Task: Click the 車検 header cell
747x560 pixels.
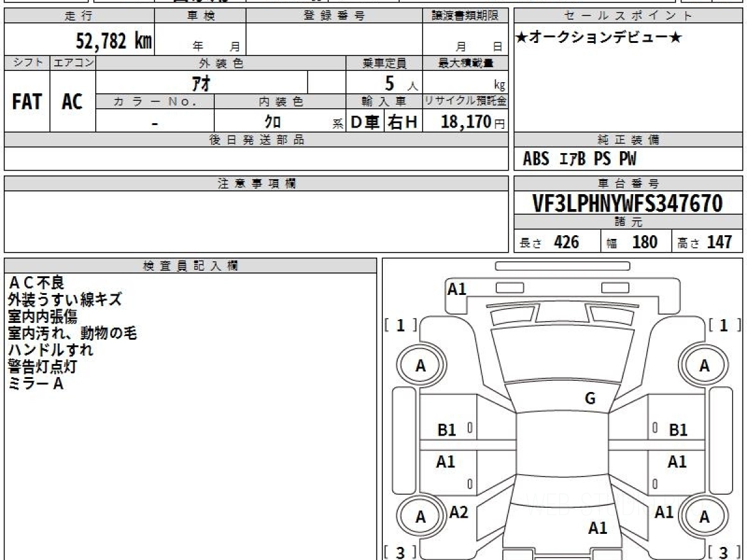Action: click(200, 16)
